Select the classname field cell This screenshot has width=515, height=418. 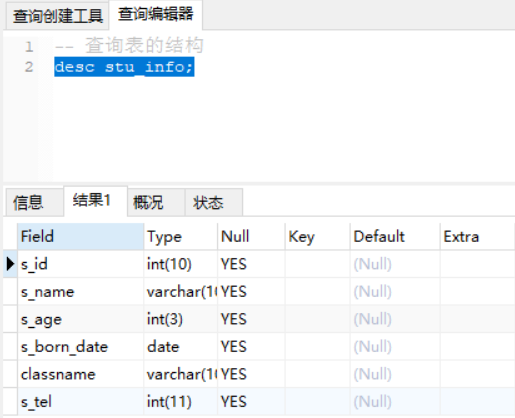(81, 374)
